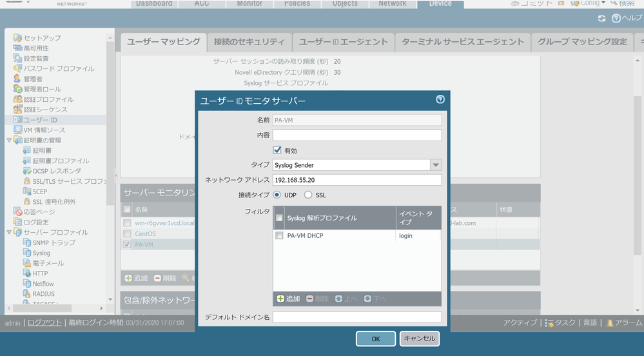The image size is (644, 356).
Task: Open the SSL 復号化例外 lock icon
Action: (26, 201)
